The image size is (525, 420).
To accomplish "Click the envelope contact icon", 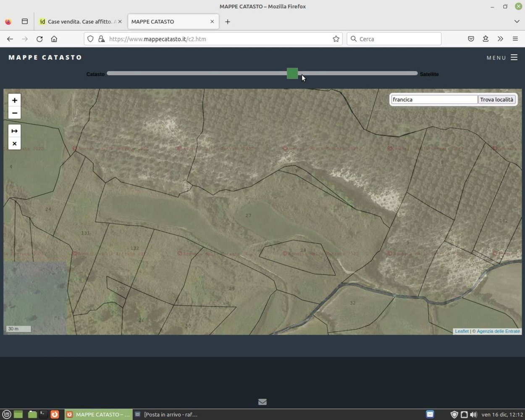I will (x=262, y=402).
